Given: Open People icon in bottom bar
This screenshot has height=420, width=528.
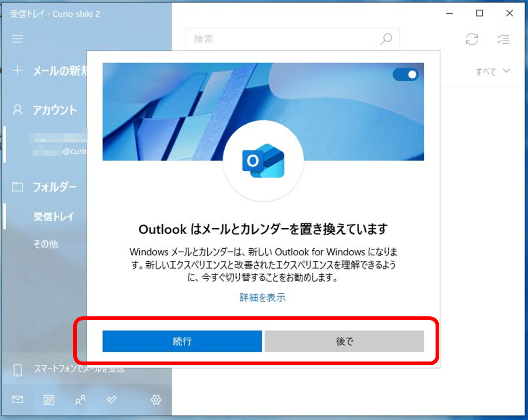Looking at the screenshot, I should [x=80, y=400].
